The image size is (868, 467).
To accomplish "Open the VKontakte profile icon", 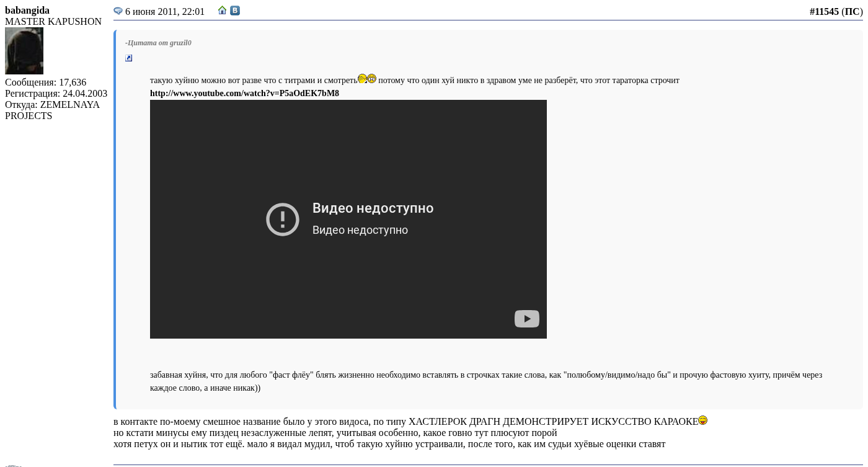I will pos(235,11).
